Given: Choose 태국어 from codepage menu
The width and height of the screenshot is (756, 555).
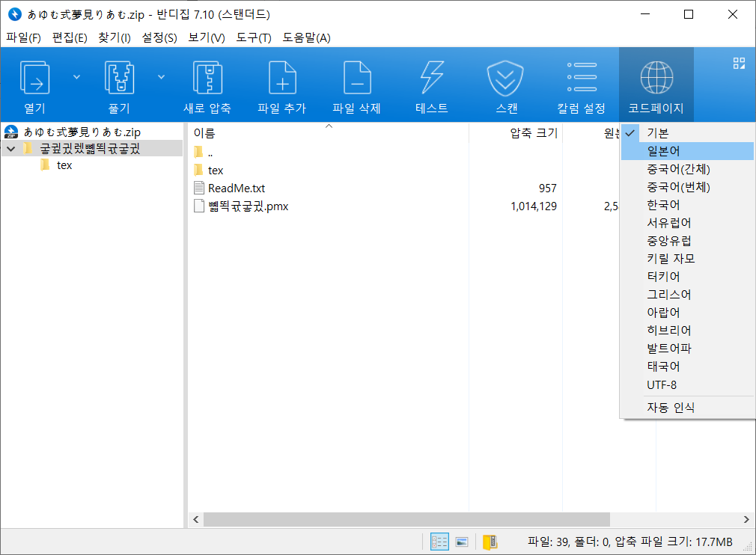Looking at the screenshot, I should tap(687, 367).
